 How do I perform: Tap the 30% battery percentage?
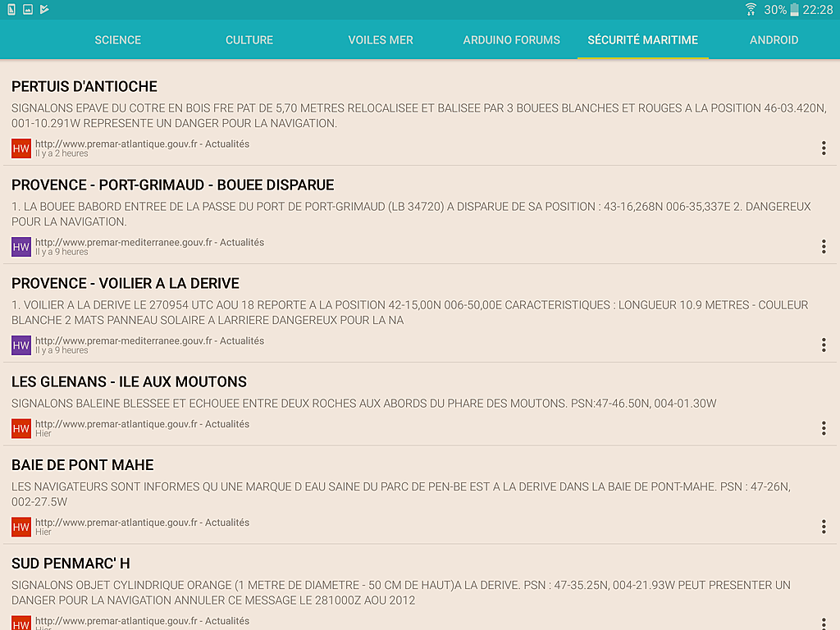[x=775, y=10]
